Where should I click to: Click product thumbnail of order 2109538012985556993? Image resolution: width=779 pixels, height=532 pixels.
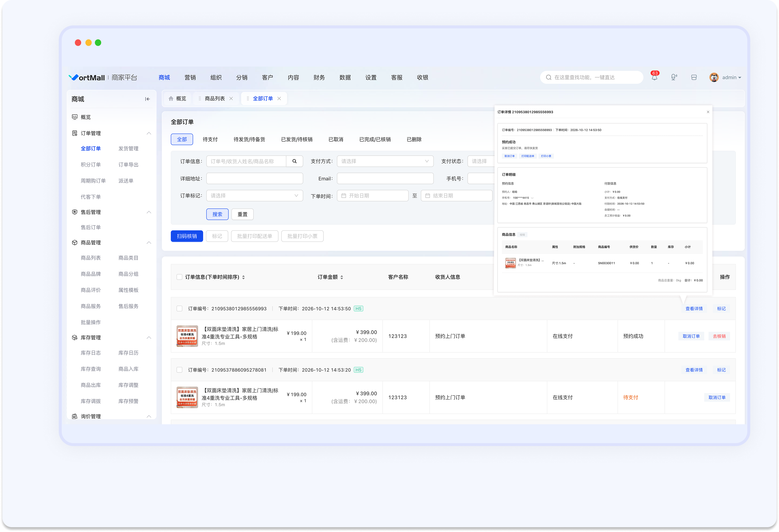tap(187, 336)
